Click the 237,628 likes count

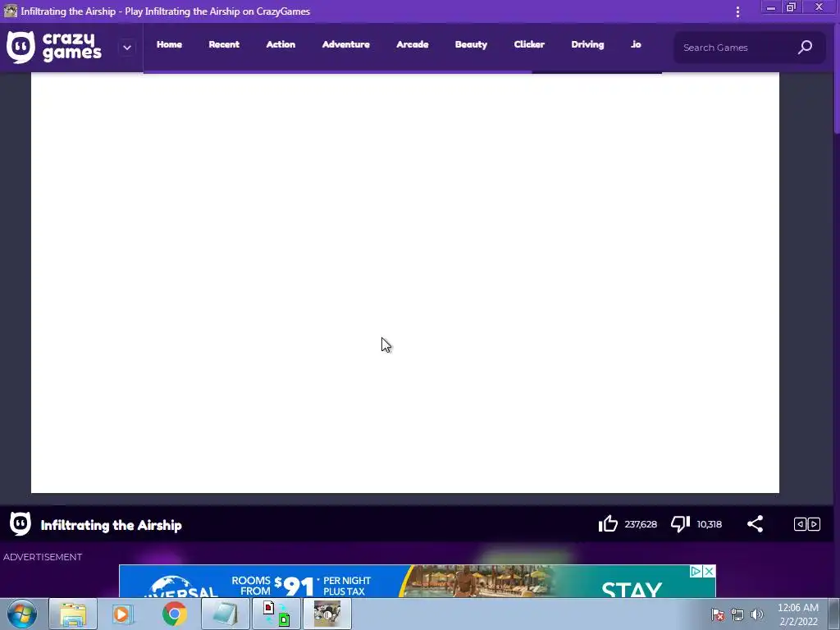tap(641, 524)
